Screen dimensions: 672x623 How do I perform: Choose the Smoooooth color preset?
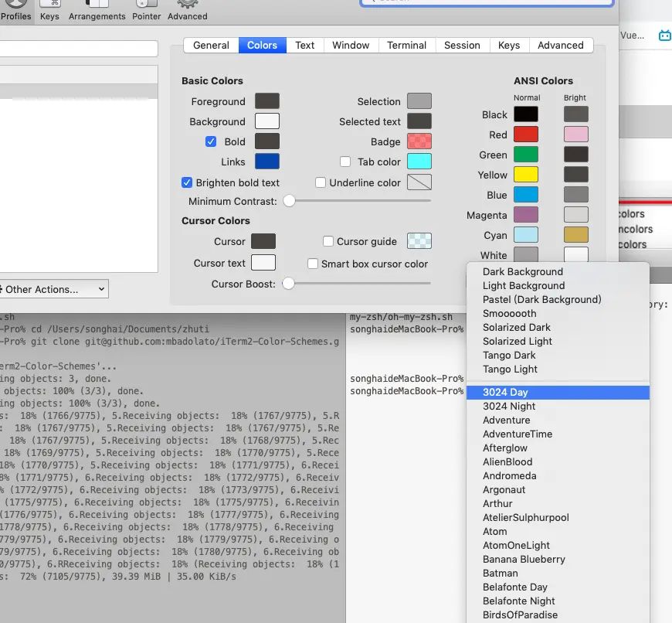tap(558, 313)
